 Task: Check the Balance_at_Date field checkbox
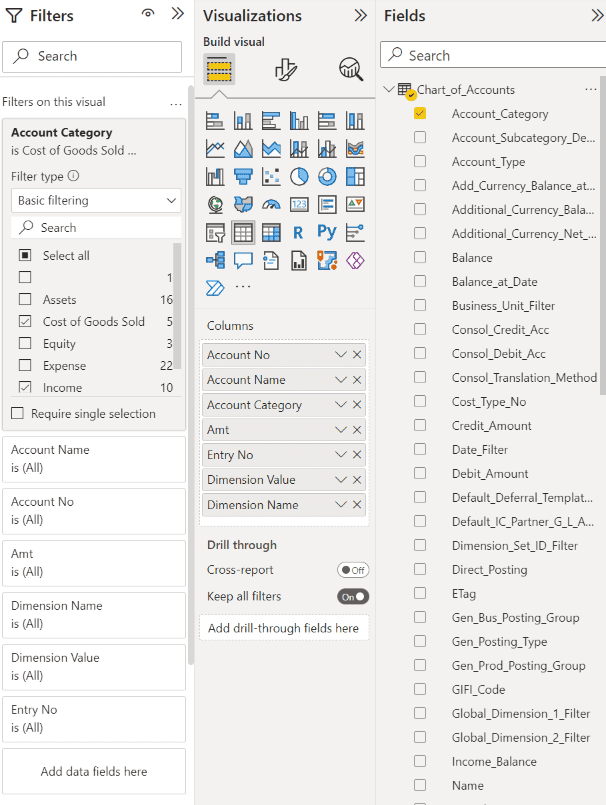pos(420,281)
